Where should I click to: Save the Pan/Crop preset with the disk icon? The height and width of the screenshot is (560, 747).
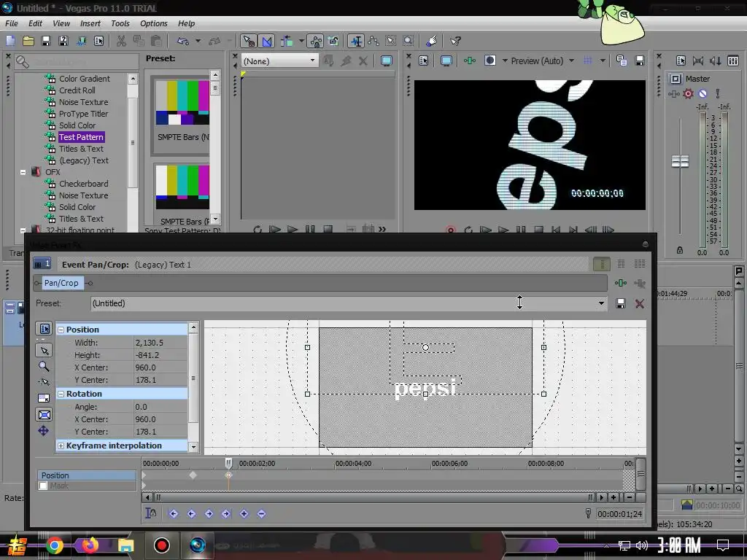click(620, 303)
